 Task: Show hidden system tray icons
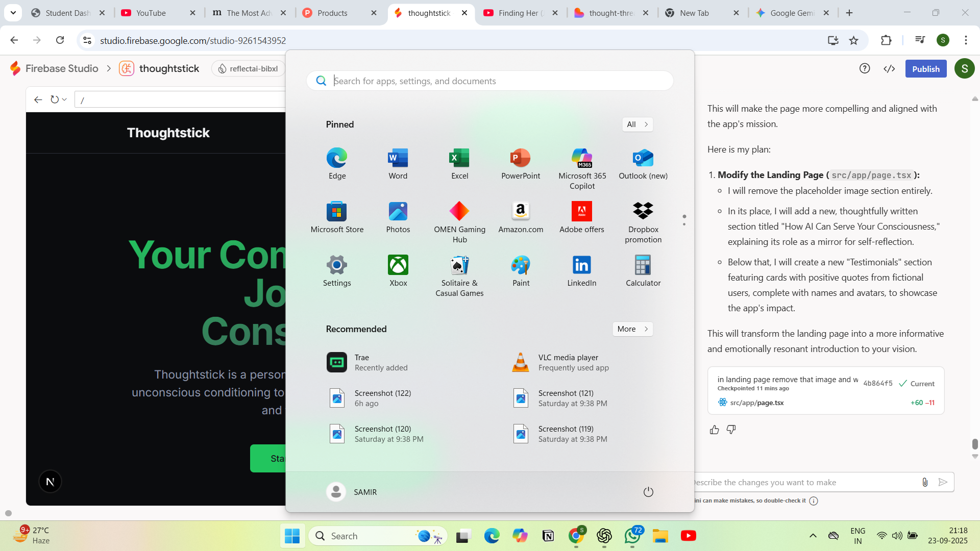(813, 536)
